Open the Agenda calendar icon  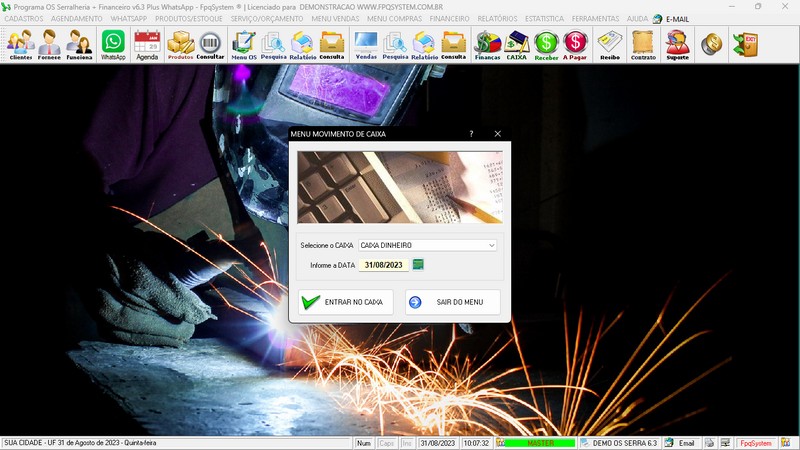[x=147, y=44]
